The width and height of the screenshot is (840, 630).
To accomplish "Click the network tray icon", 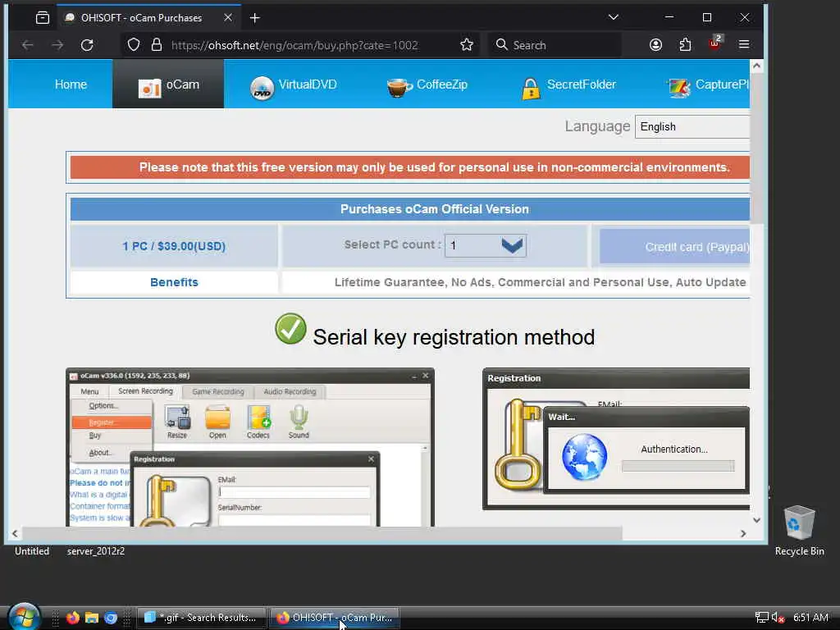I will click(762, 618).
